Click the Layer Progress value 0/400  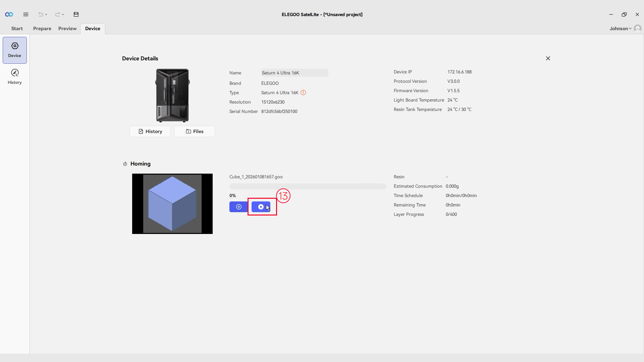tap(451, 214)
